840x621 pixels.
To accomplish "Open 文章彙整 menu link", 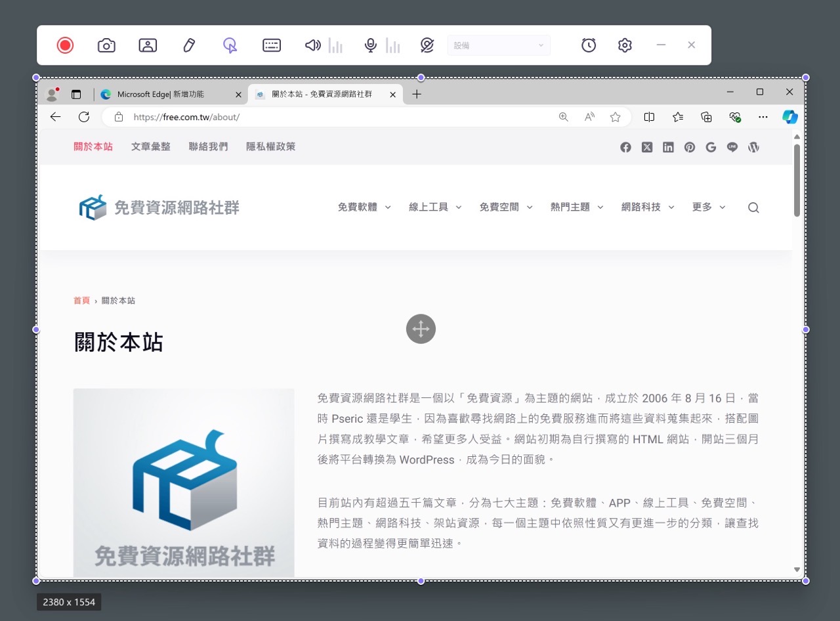I will click(x=151, y=146).
